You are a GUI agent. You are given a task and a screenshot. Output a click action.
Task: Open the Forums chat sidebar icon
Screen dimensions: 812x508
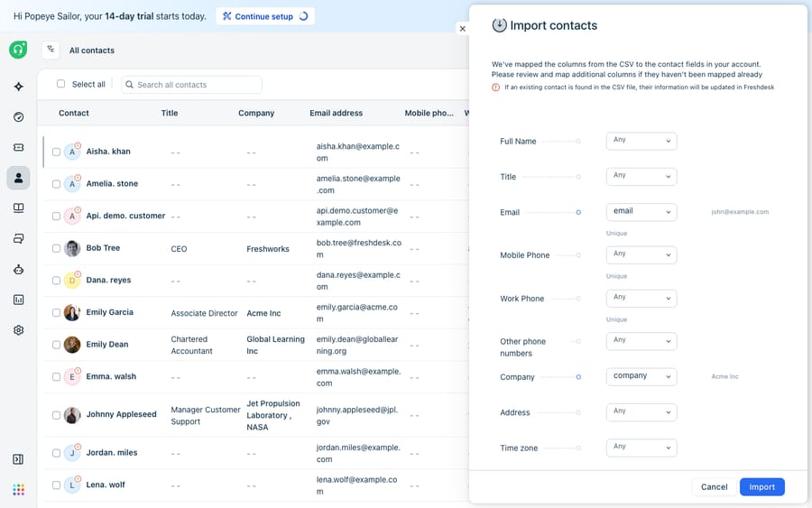pyautogui.click(x=19, y=239)
